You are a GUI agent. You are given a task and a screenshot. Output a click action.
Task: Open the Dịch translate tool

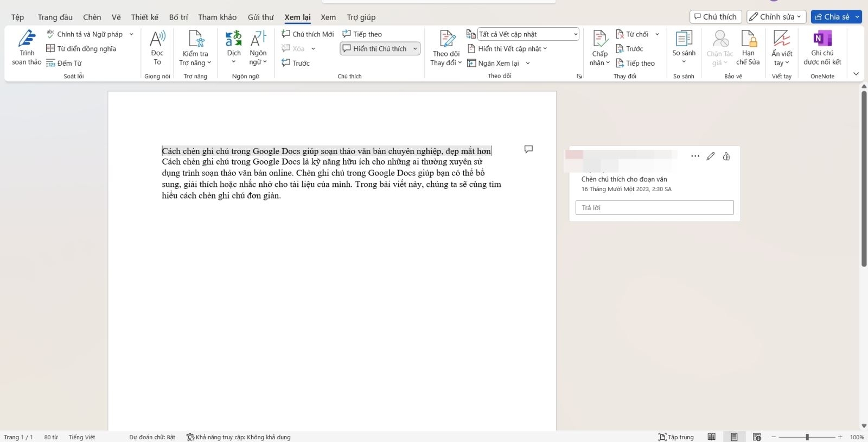tap(234, 48)
